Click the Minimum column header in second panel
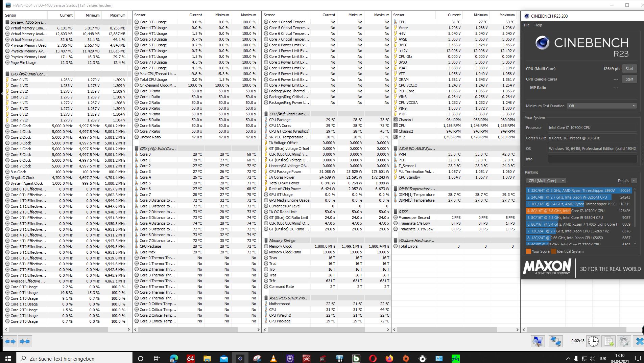 [x=222, y=15]
